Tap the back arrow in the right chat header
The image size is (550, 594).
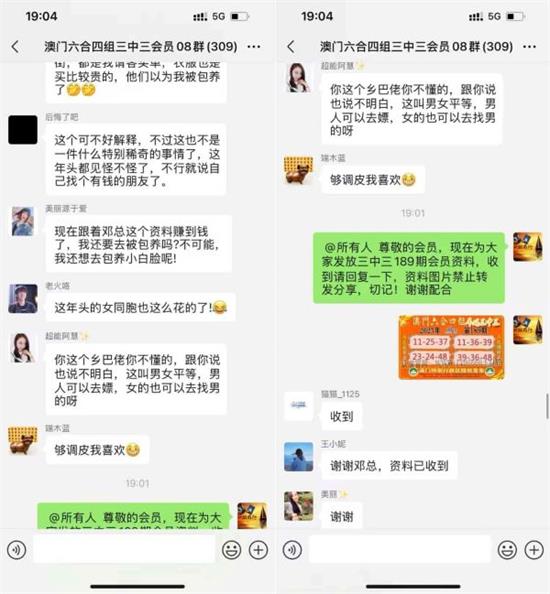pyautogui.click(x=291, y=47)
